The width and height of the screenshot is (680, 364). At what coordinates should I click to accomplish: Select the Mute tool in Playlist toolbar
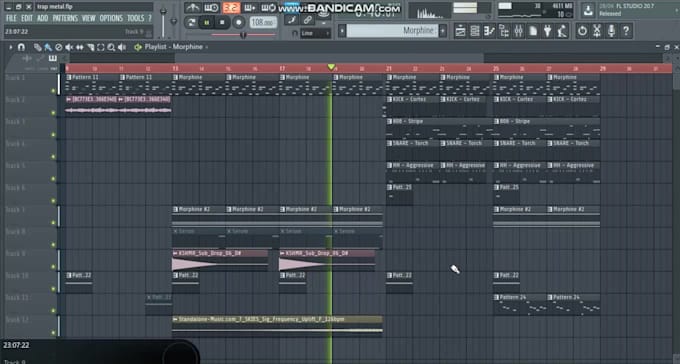click(69, 47)
